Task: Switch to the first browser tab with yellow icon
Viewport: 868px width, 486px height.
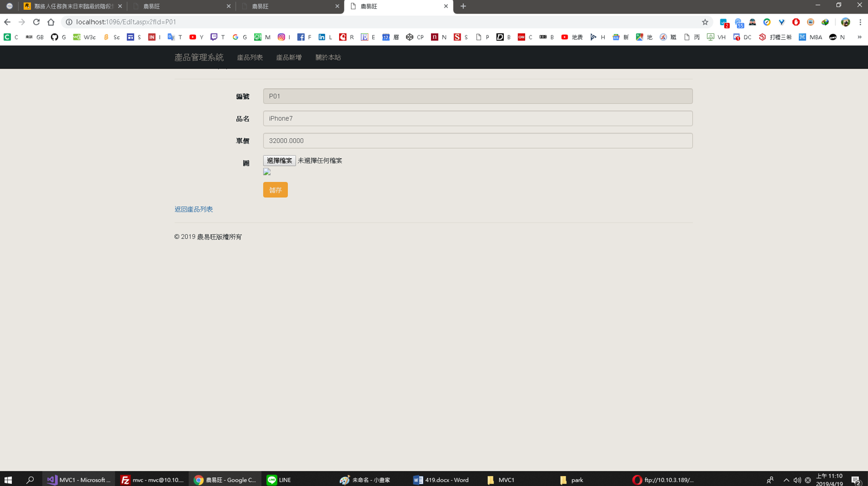Action: click(x=72, y=7)
